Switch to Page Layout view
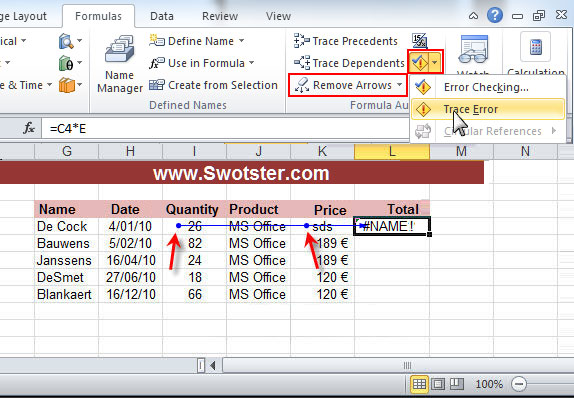The height and width of the screenshot is (398, 574). tap(438, 384)
